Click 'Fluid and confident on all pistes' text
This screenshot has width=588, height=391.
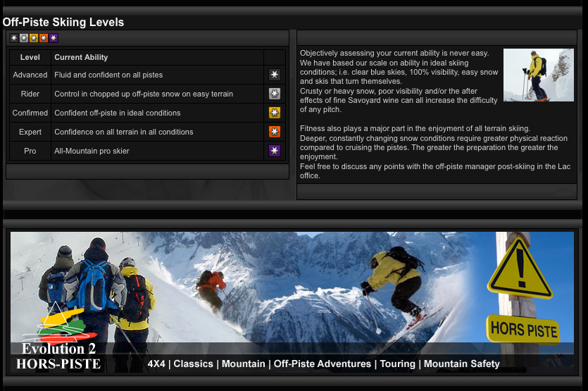pyautogui.click(x=108, y=75)
